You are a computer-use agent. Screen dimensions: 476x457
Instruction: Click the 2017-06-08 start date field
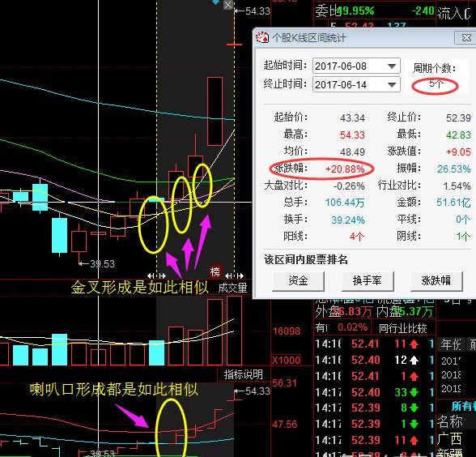pyautogui.click(x=349, y=66)
